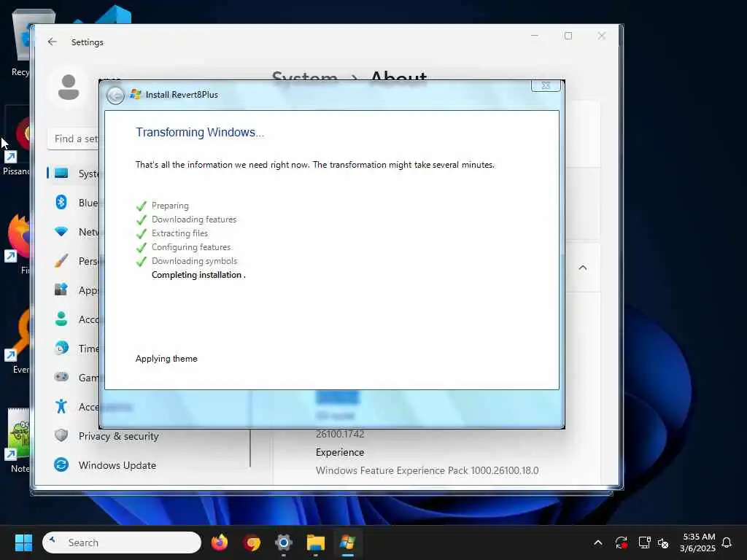747x560 pixels.
Task: Open the clock showing 5:35 AM
Action: point(698,542)
